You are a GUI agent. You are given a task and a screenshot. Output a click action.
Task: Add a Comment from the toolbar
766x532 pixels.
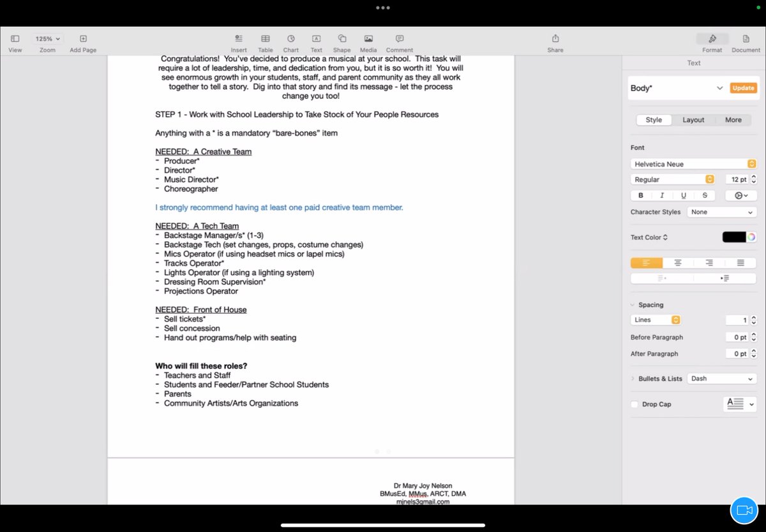[400, 39]
